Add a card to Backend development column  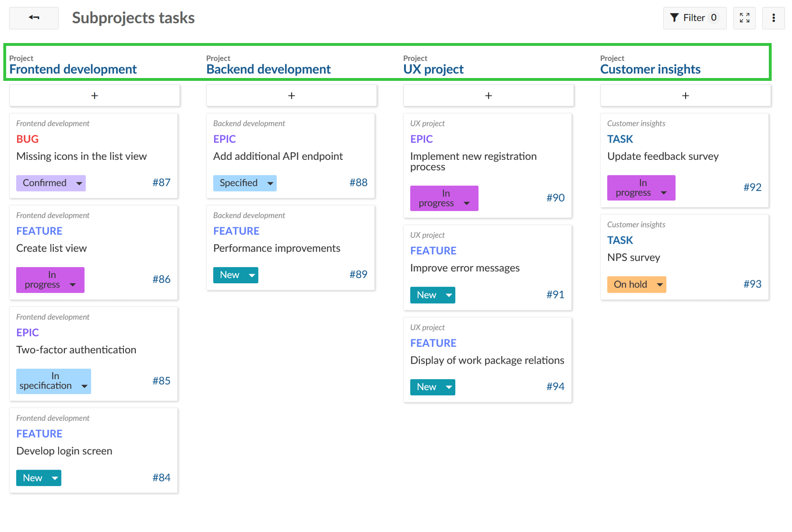click(291, 95)
